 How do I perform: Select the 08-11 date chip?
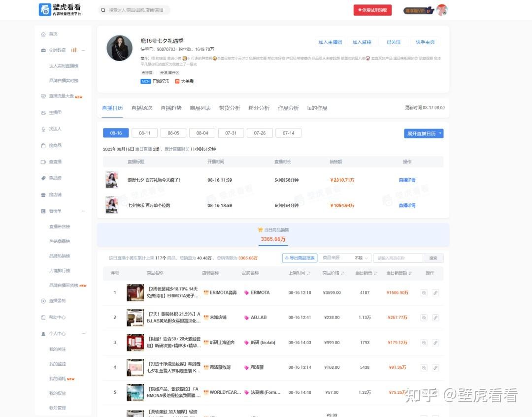pos(144,133)
